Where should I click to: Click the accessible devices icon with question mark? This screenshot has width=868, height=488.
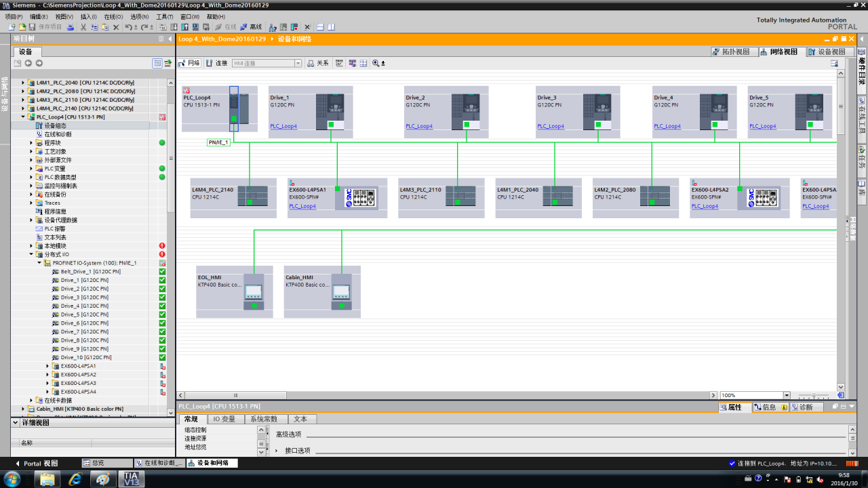click(x=273, y=27)
